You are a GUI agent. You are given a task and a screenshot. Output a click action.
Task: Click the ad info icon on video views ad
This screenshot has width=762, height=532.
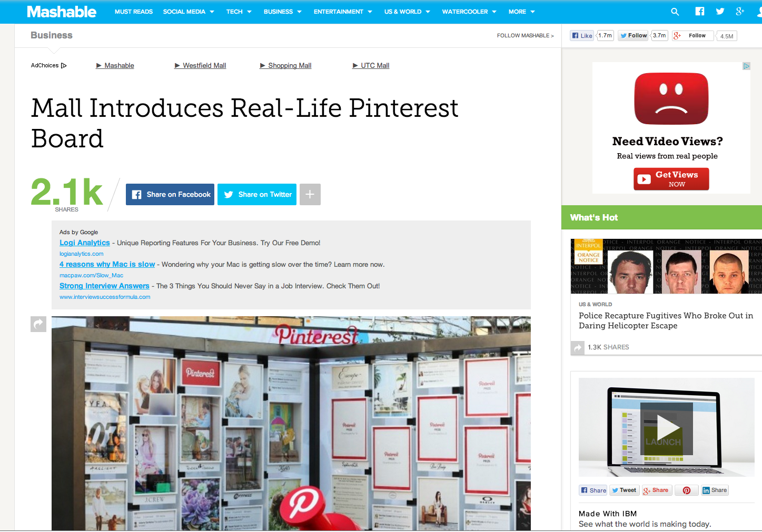click(x=746, y=66)
